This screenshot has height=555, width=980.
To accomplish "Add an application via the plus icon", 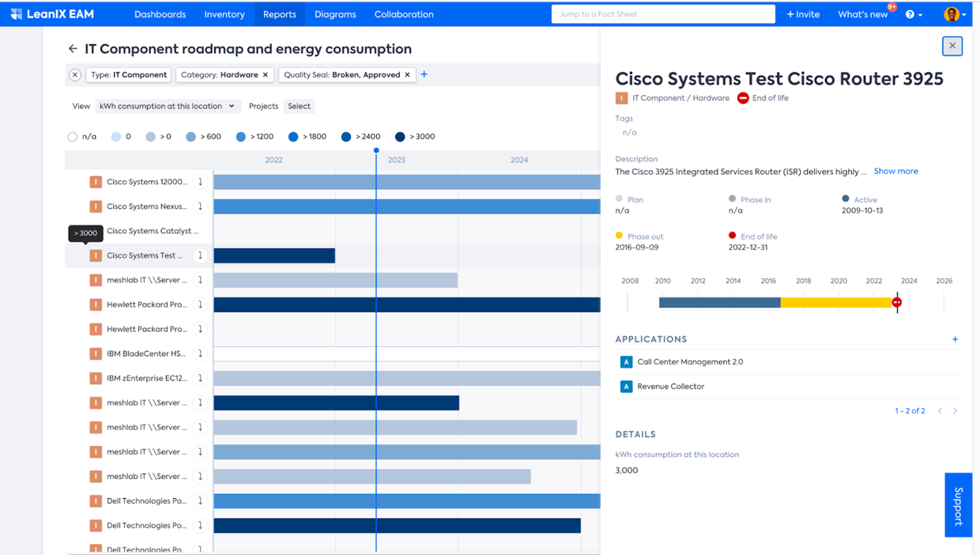I will point(955,338).
